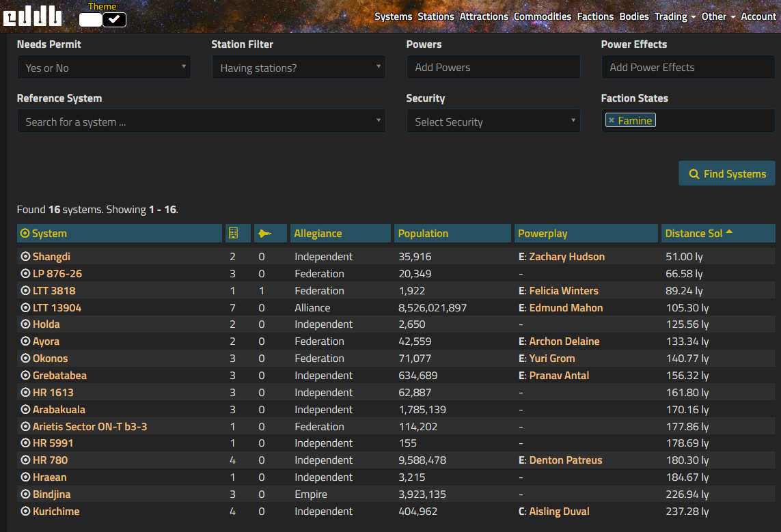This screenshot has width=781, height=532.
Task: Open the Holda system link
Action: [46, 324]
